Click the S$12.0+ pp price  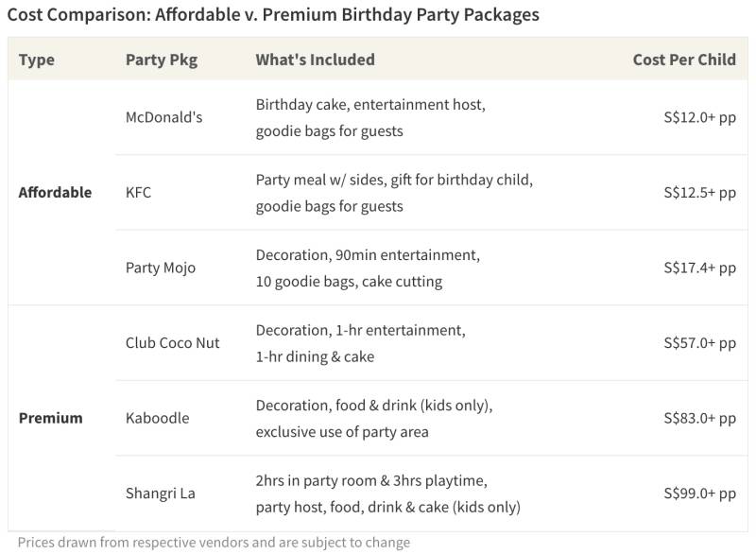(x=699, y=117)
